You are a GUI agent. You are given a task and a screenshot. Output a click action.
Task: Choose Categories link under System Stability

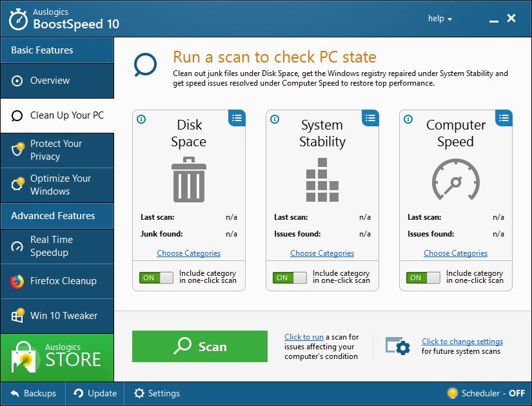coord(322,253)
